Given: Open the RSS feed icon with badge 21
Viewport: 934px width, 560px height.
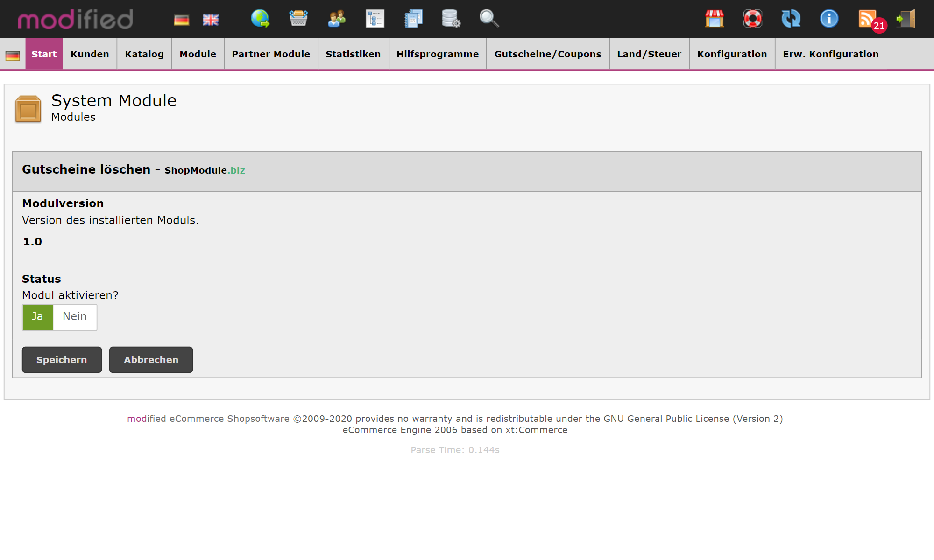Looking at the screenshot, I should (868, 19).
